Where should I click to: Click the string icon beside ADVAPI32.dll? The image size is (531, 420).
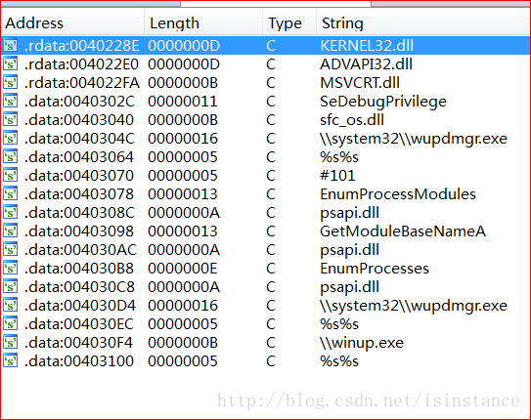[x=10, y=63]
